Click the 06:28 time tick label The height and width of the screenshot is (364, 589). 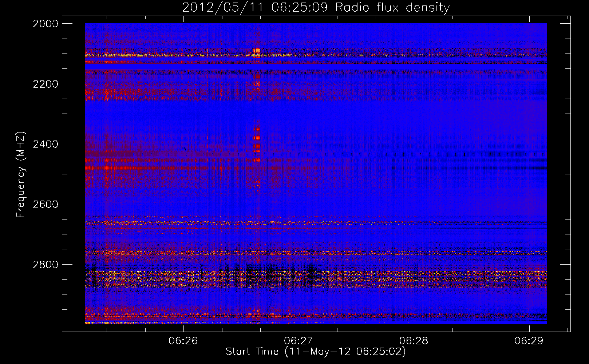click(414, 341)
